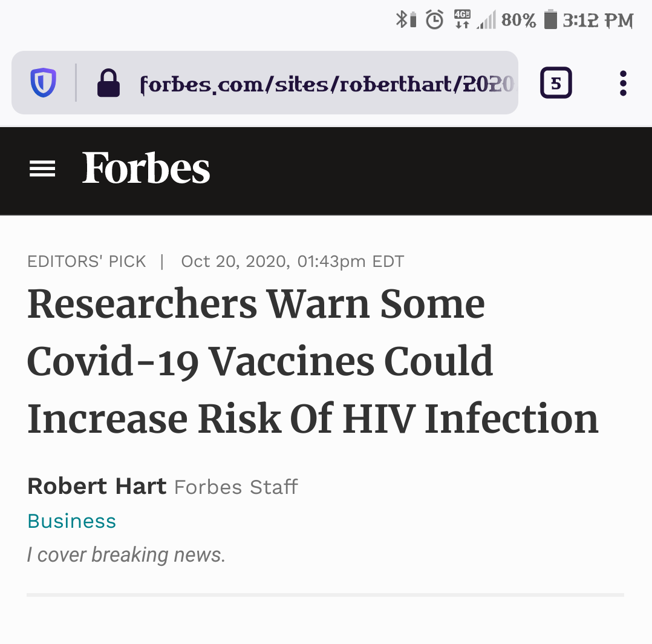
Task: Tap the Bitwarden shield icon in address bar
Action: click(x=44, y=83)
